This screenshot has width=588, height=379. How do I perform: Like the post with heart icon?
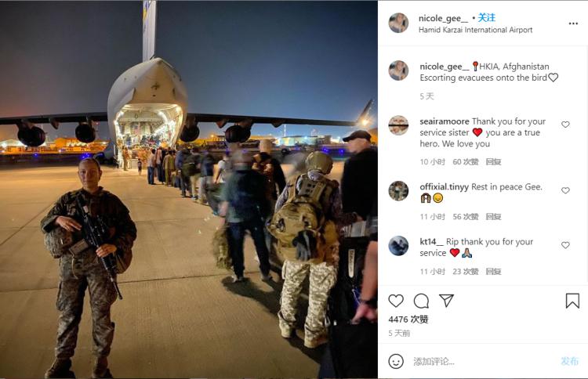click(x=396, y=301)
